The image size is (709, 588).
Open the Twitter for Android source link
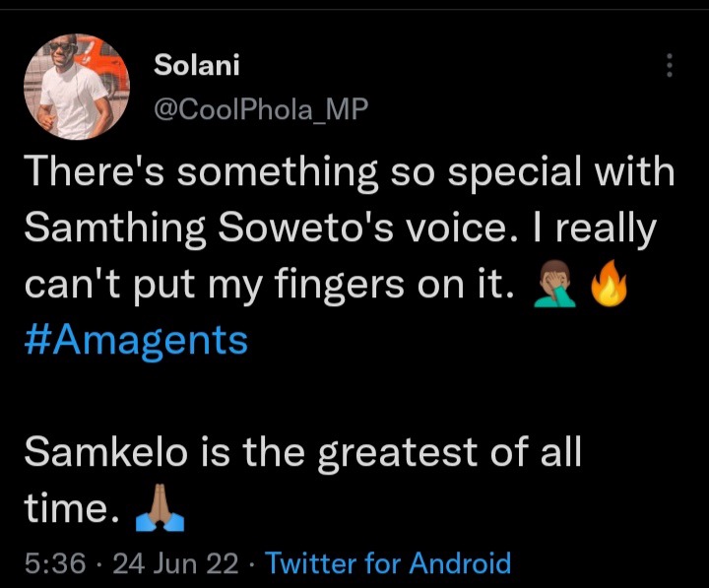click(388, 563)
